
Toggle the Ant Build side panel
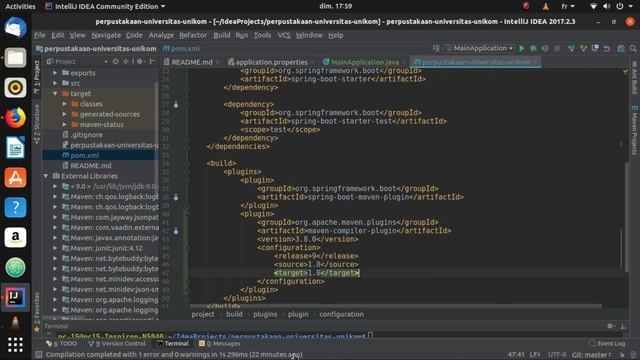click(x=634, y=78)
